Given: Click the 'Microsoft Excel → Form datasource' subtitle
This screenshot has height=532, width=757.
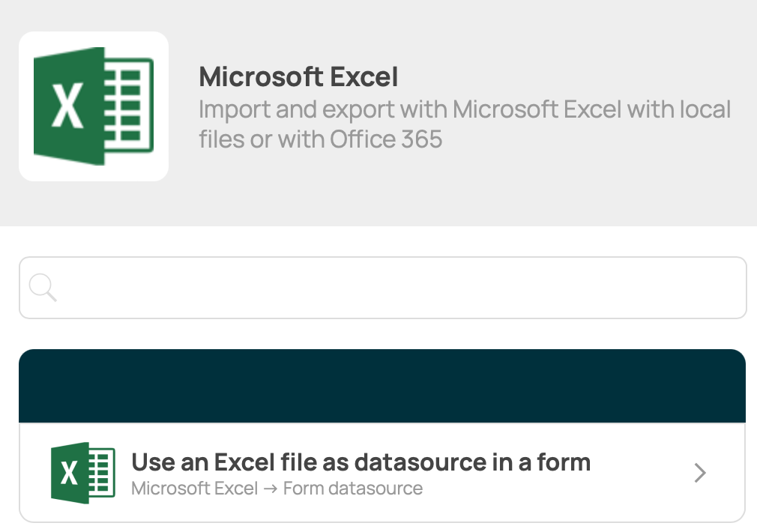Looking at the screenshot, I should tap(277, 488).
